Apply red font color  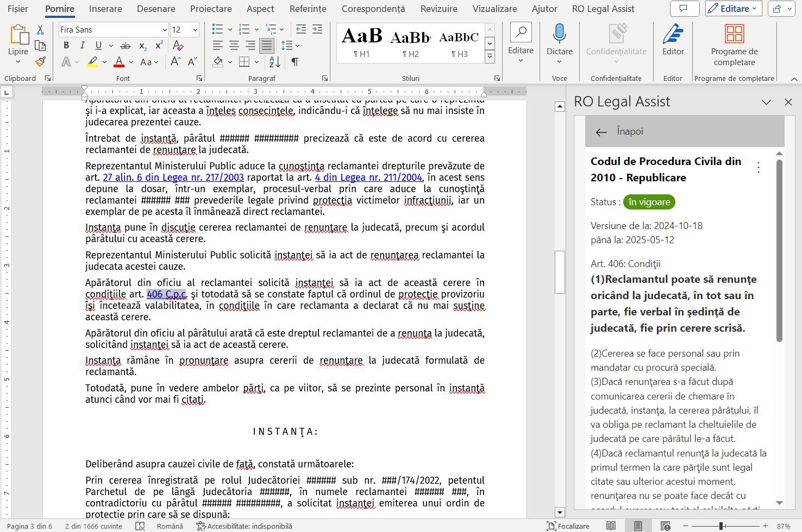[119, 62]
